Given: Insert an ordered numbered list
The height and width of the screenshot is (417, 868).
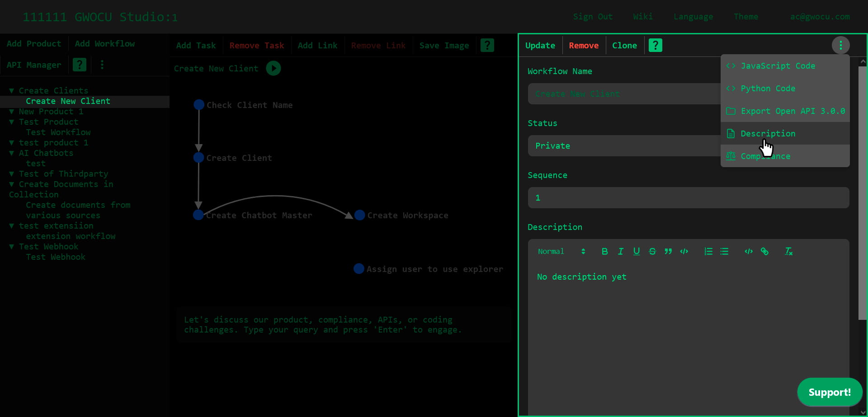Looking at the screenshot, I should (708, 251).
